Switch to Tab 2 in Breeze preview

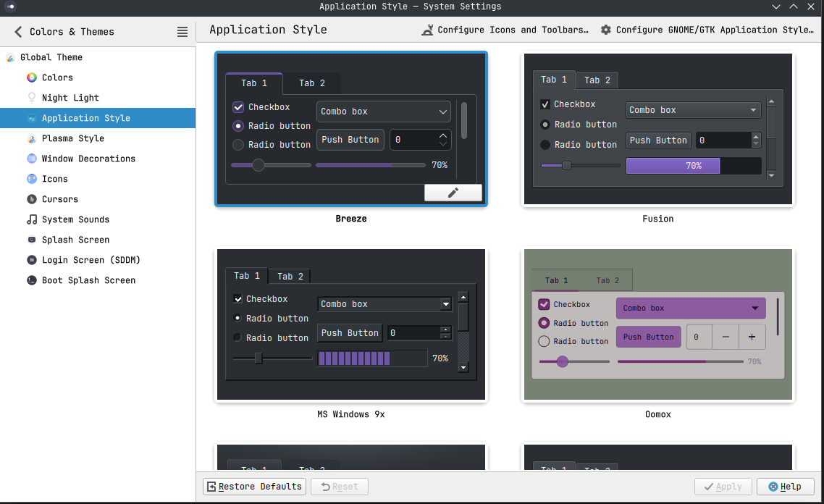tap(312, 83)
